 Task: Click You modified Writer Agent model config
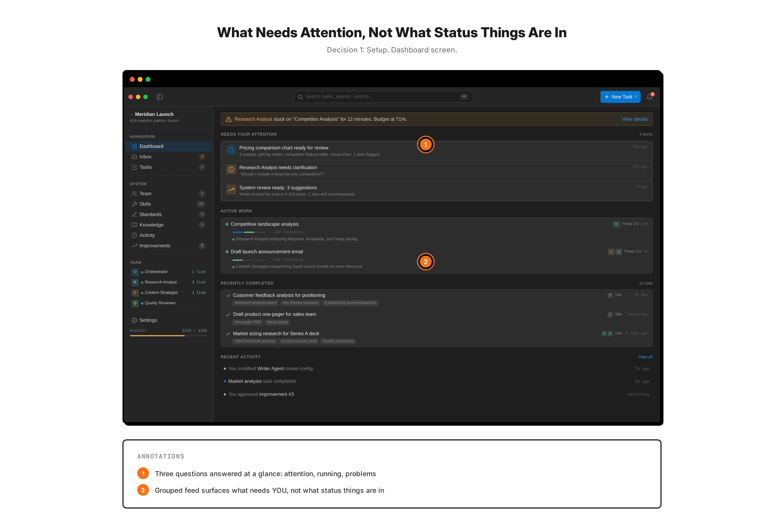(x=437, y=369)
